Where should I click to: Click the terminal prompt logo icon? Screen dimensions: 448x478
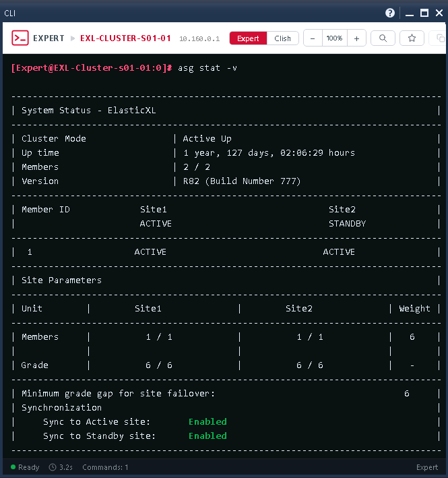tap(20, 38)
